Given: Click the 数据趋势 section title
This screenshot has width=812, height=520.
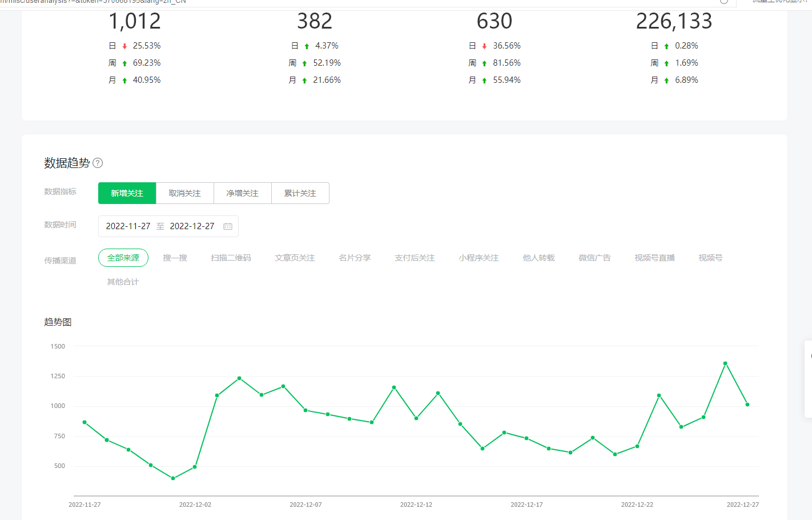Looking at the screenshot, I should (x=67, y=163).
